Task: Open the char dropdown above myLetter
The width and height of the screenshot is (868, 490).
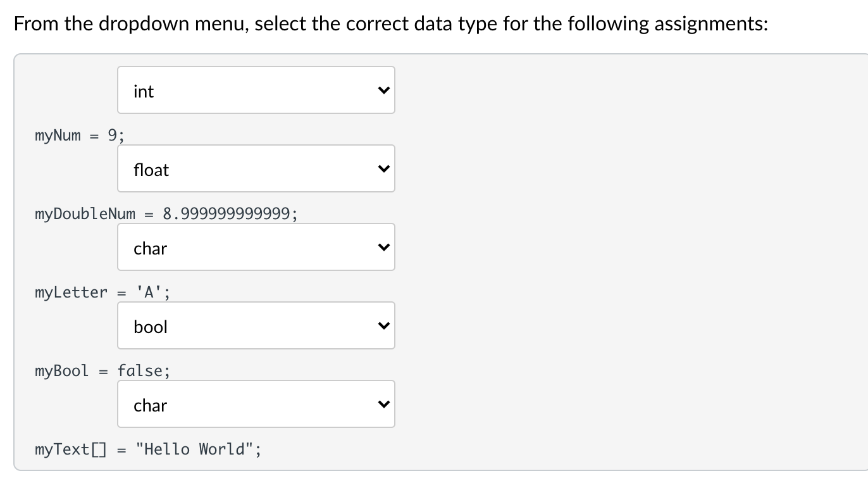Action: tap(256, 248)
